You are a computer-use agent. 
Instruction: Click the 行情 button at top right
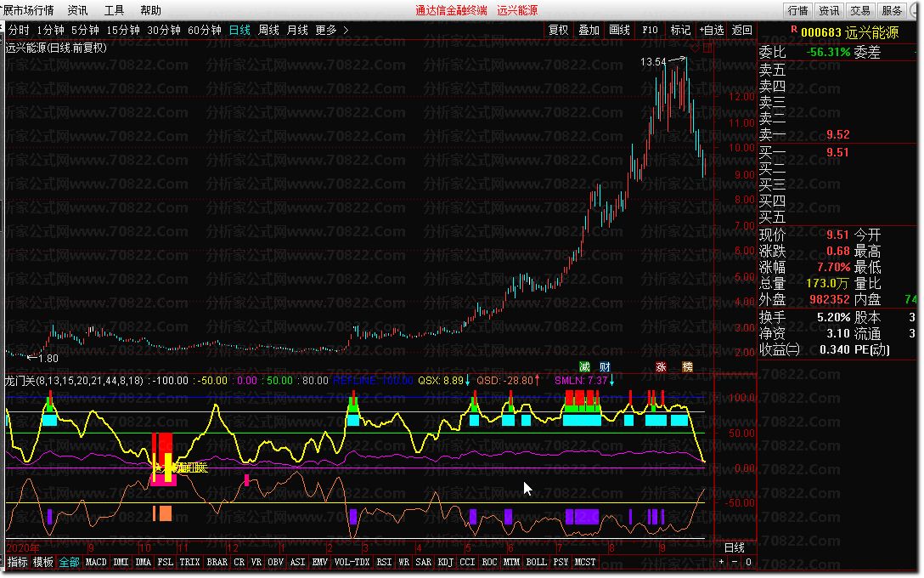(798, 10)
